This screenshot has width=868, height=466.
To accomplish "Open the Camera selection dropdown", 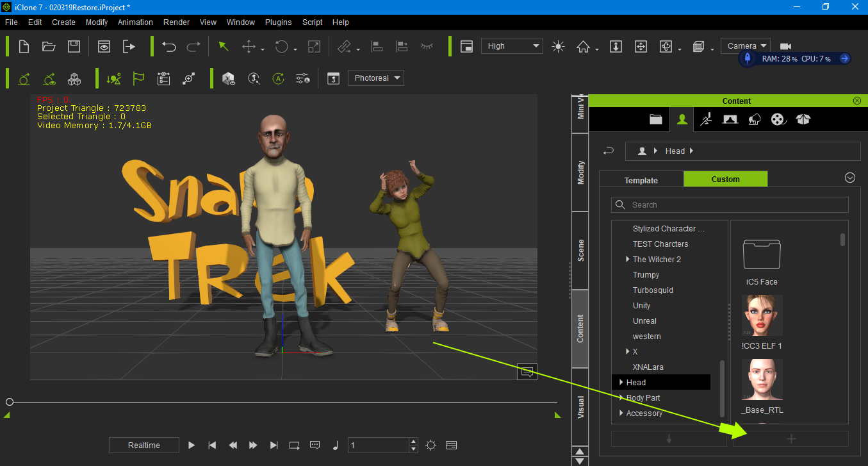I will (746, 46).
